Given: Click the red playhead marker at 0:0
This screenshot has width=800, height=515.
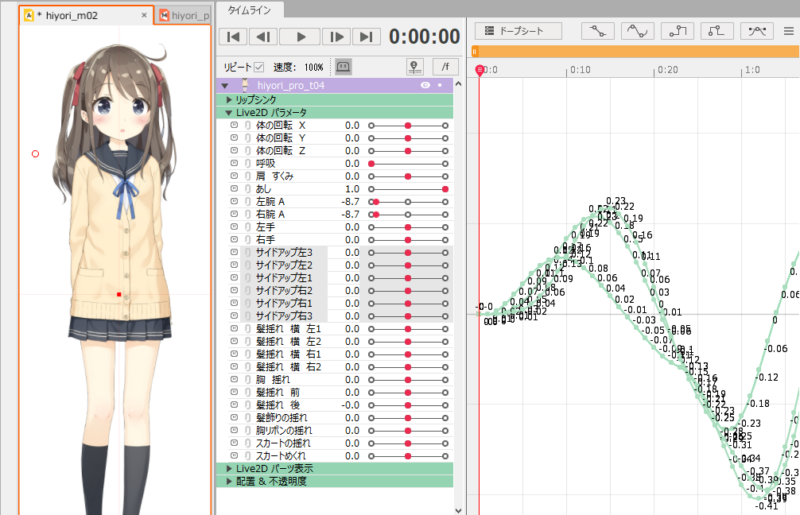Looking at the screenshot, I should coord(479,70).
